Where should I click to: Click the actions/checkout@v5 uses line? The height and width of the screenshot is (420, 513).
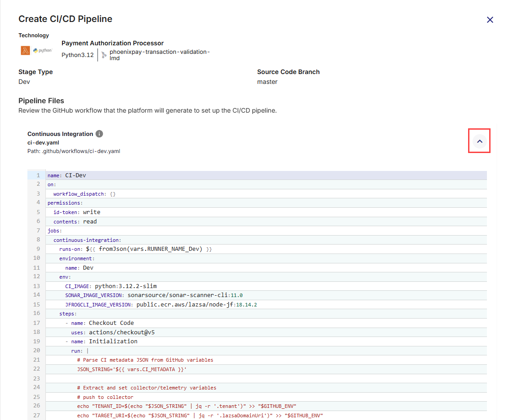[113, 332]
